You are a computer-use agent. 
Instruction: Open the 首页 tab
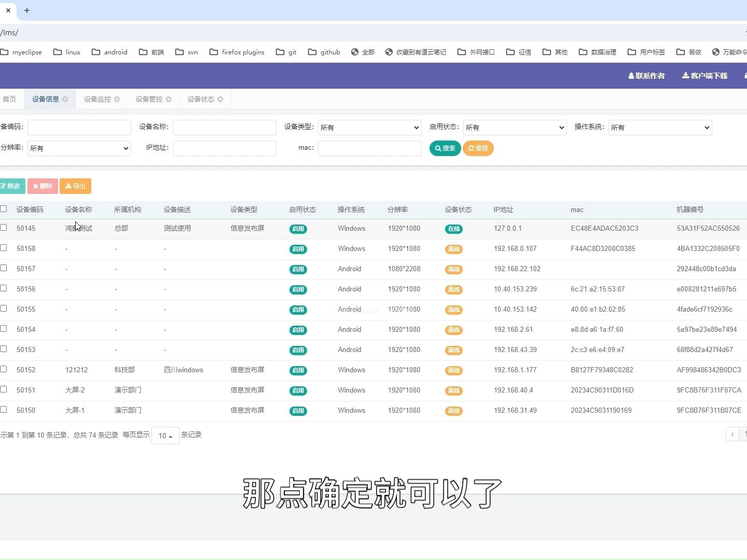(9, 99)
